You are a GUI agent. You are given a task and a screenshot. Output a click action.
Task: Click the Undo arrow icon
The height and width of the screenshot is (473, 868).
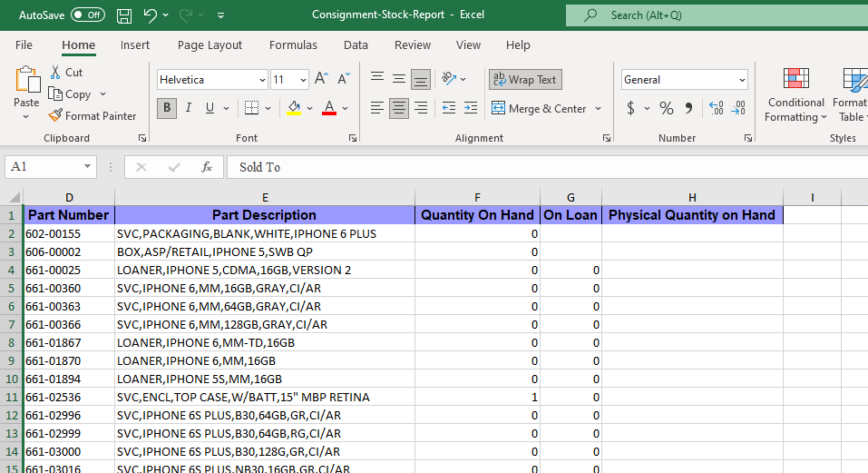[151, 15]
